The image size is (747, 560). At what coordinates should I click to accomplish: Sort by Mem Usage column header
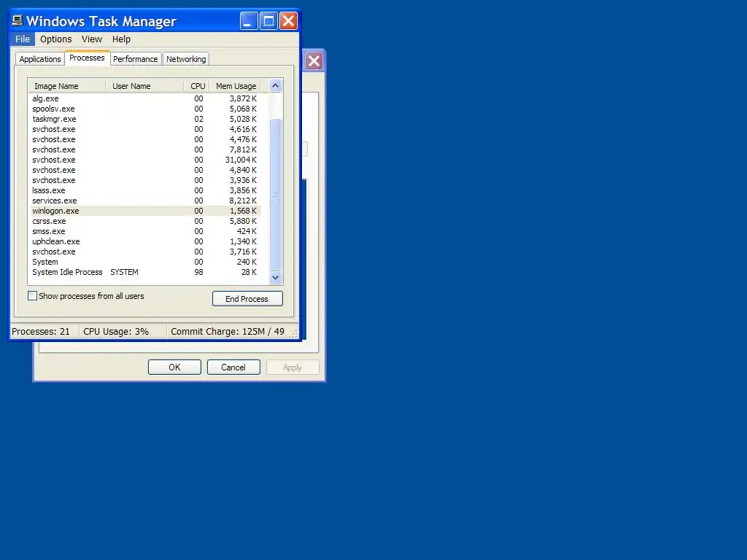point(236,86)
